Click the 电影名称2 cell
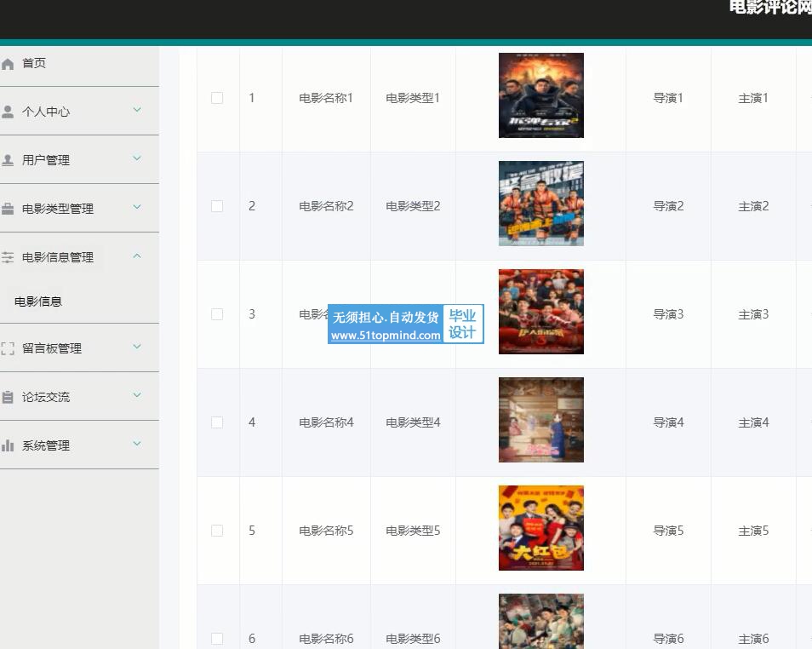 (x=326, y=206)
